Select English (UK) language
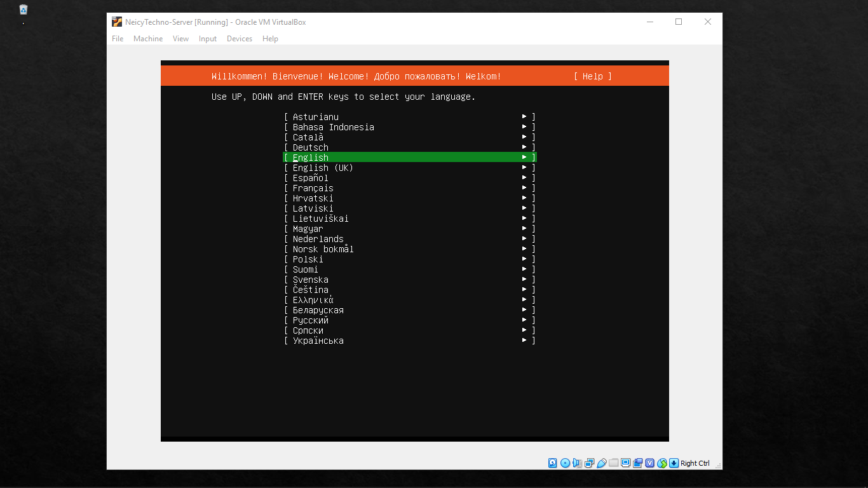 [x=410, y=168]
